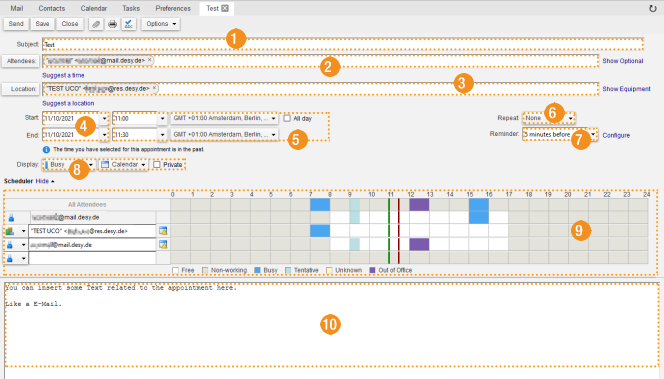This screenshot has width=664, height=379.
Task: Click the availability icon in third attendee row
Action: 163,244
